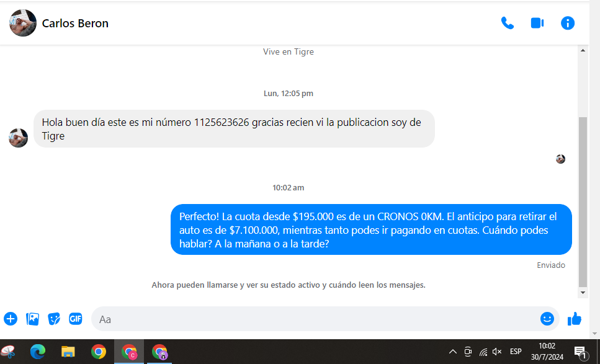This screenshot has width=600, height=364.
Task: Start a video call with Carlos Beron
Action: [537, 24]
